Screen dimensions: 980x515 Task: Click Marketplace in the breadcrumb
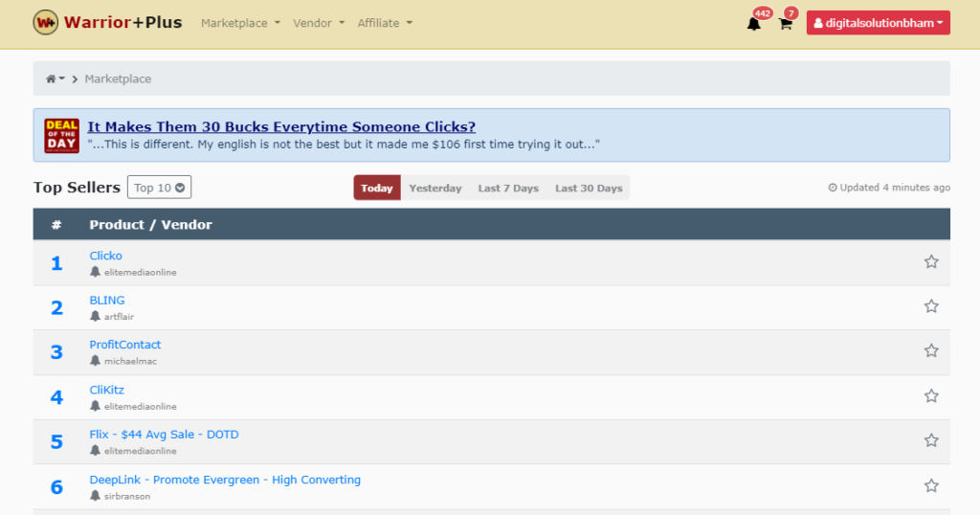118,78
